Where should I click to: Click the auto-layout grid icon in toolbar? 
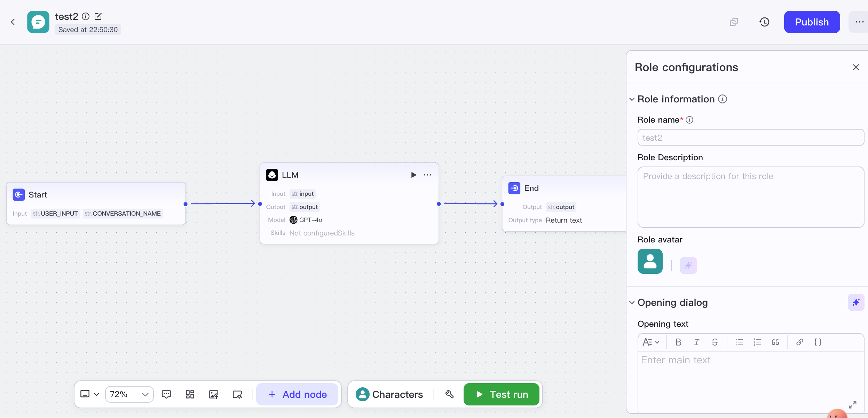(190, 394)
